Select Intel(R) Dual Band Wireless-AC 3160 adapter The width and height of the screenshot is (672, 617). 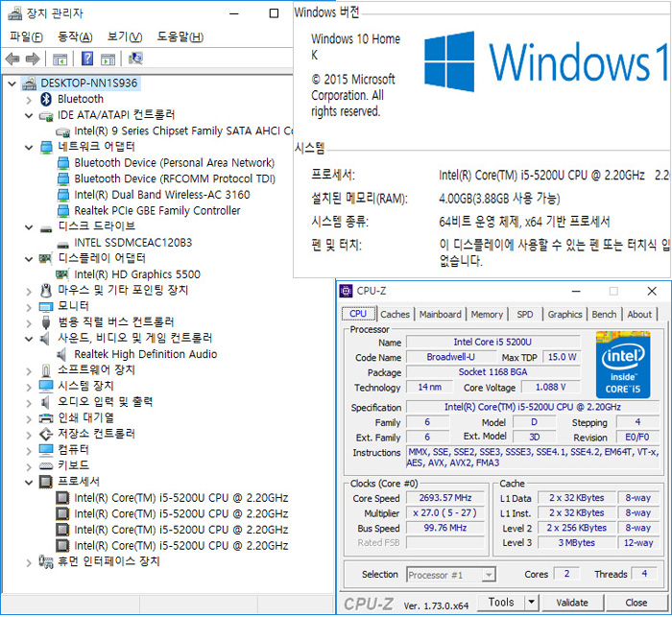click(x=161, y=195)
